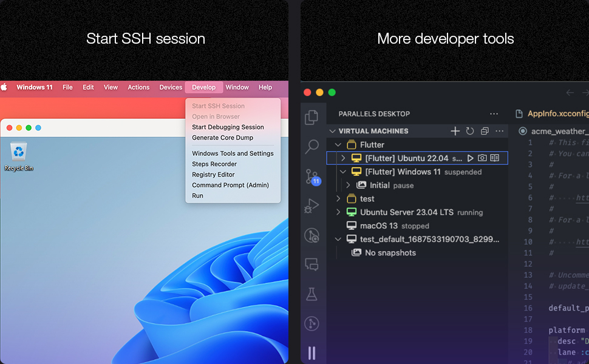Open the Develop menu in menu bar
Image resolution: width=589 pixels, height=364 pixels.
tap(203, 87)
